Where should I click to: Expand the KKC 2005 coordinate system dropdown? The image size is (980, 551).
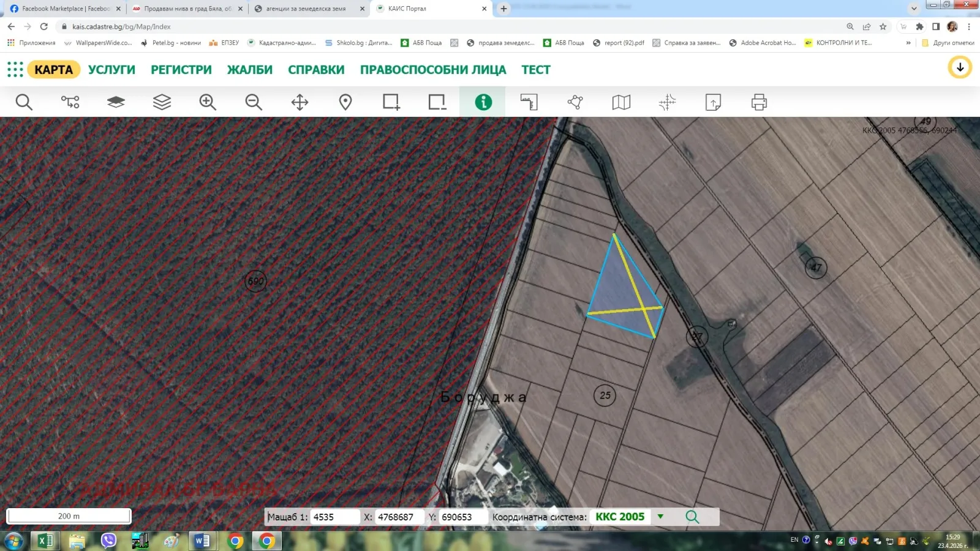point(660,517)
